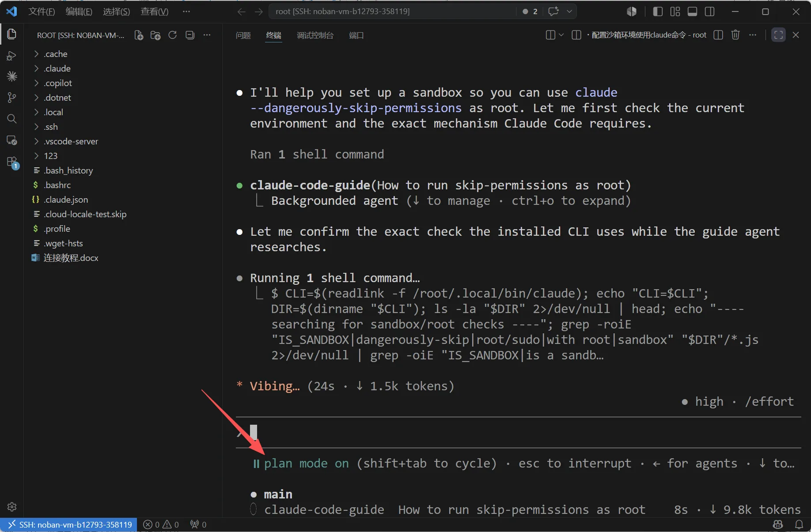The width and height of the screenshot is (811, 532).
Task: Open Extensions view with update badge
Action: [x=12, y=162]
